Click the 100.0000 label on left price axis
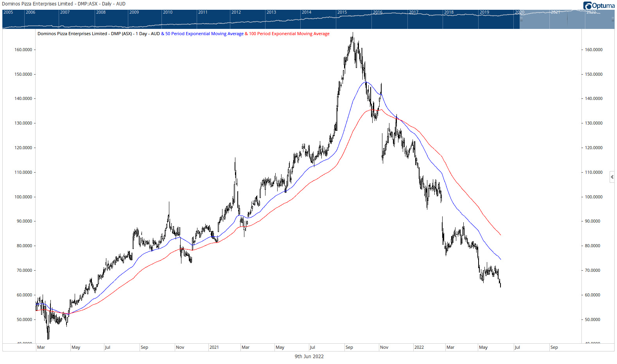The width and height of the screenshot is (617, 364). (x=23, y=197)
